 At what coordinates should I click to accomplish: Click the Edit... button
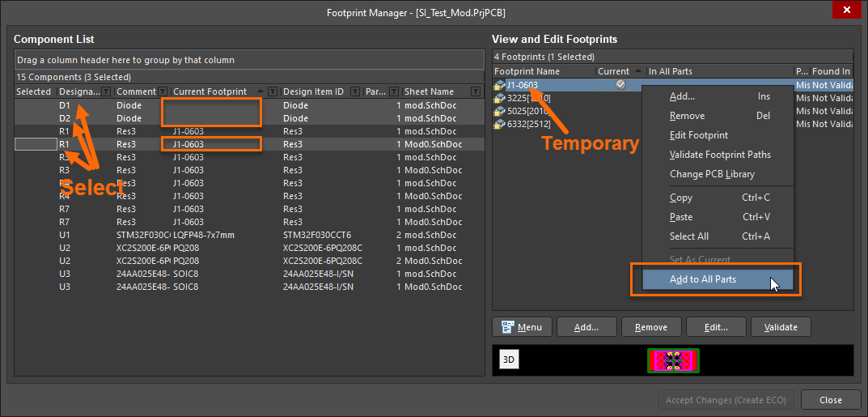coord(716,327)
